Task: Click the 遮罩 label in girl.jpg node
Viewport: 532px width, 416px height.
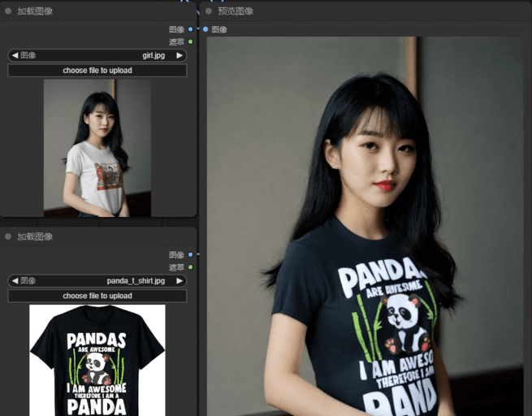Action: pos(176,41)
